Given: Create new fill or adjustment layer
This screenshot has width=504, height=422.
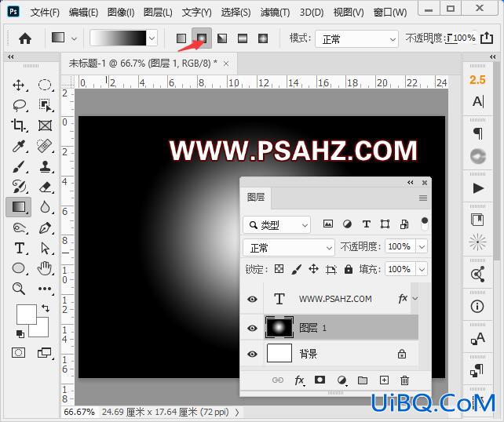Looking at the screenshot, I should pos(341,381).
